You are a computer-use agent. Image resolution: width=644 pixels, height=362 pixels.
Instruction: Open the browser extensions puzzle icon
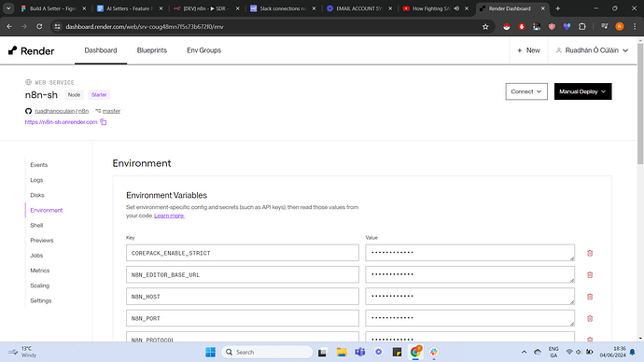pos(582,27)
